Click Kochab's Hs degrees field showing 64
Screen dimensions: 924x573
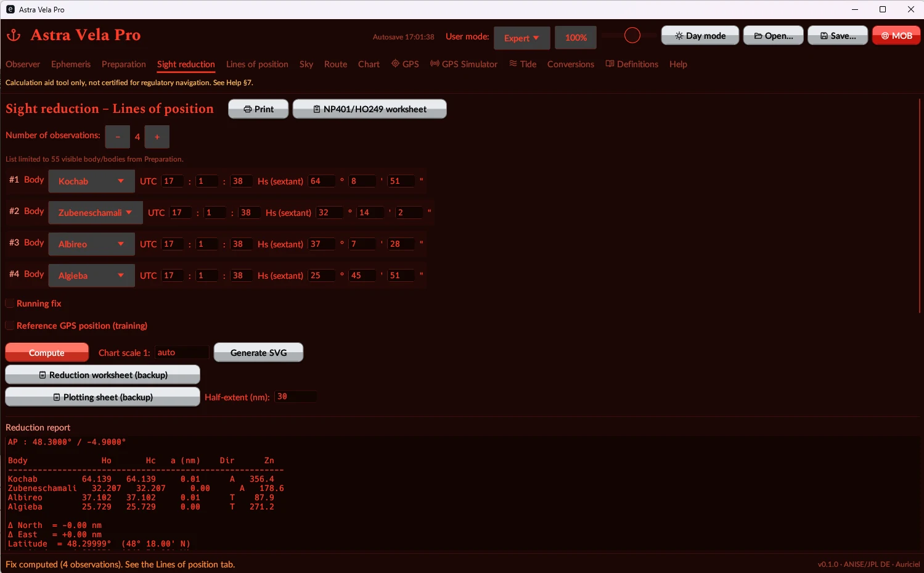click(321, 181)
